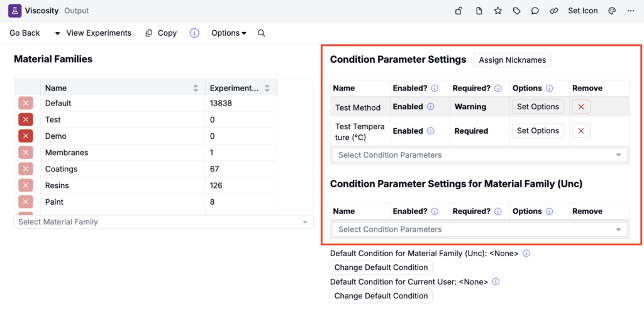644x314 pixels.
Task: Click info icon beside Default Condition for Material Family
Action: pyautogui.click(x=526, y=253)
